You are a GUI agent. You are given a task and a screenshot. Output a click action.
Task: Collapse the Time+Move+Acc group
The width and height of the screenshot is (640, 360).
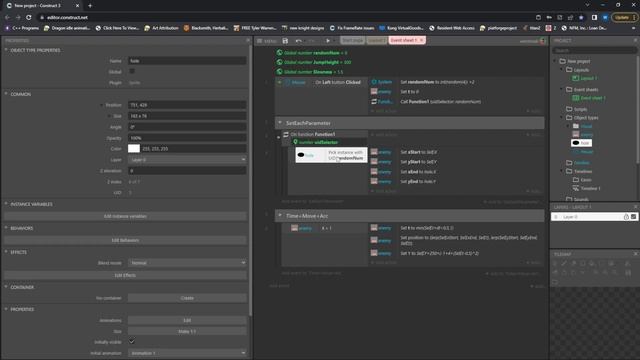click(x=280, y=215)
